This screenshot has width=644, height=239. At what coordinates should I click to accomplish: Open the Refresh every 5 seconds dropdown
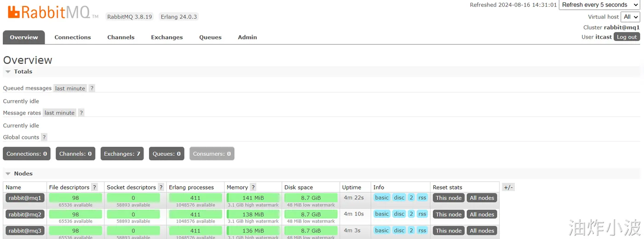click(599, 5)
